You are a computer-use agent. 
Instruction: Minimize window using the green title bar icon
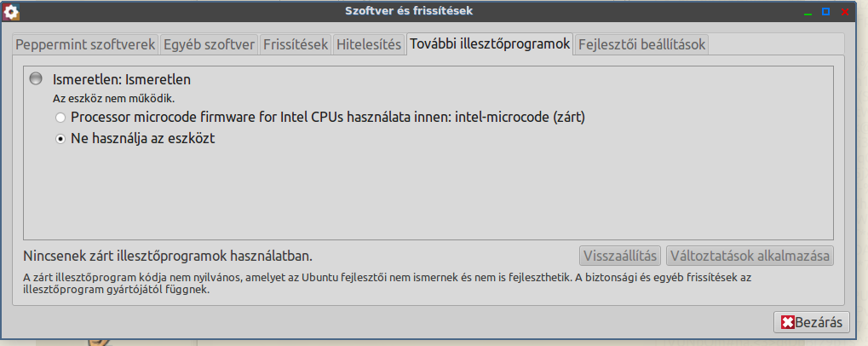point(808,12)
